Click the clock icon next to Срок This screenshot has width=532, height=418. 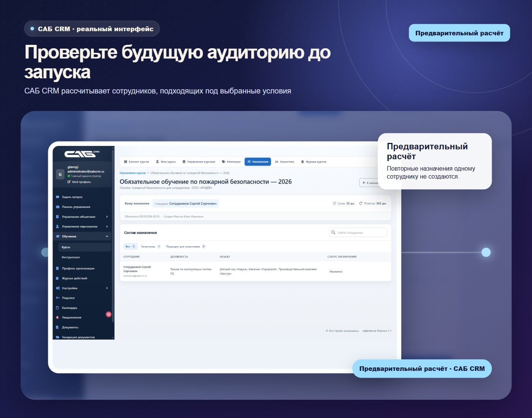click(334, 204)
